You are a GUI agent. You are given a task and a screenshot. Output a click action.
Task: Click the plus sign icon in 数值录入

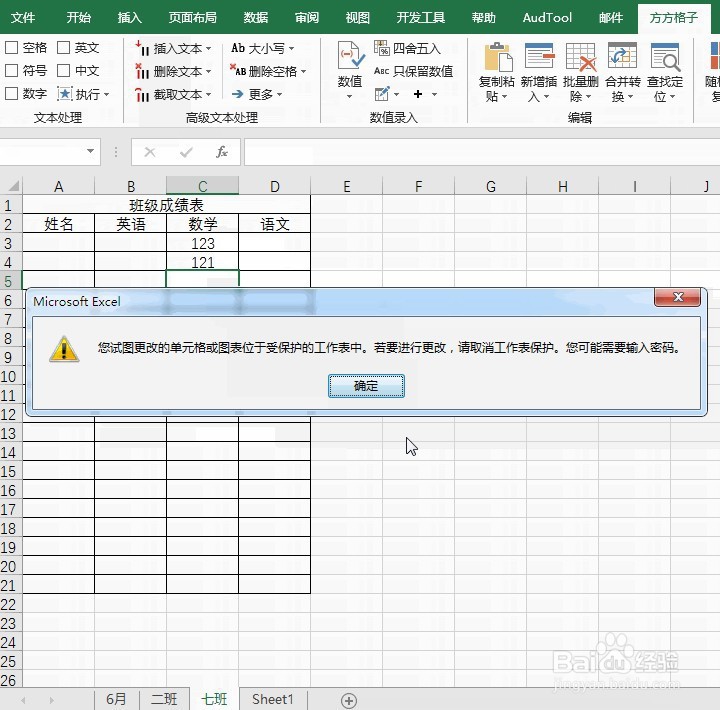point(418,94)
